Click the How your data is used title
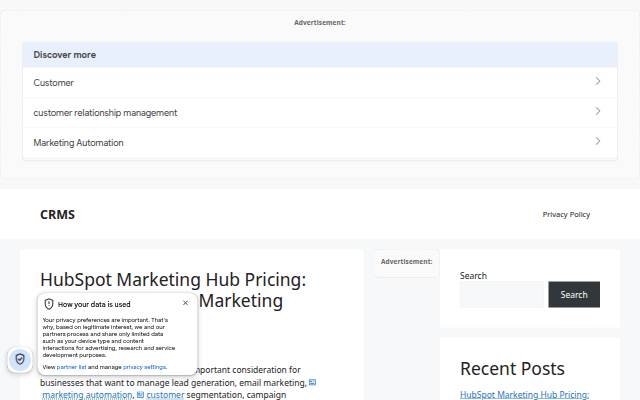 [x=94, y=304]
